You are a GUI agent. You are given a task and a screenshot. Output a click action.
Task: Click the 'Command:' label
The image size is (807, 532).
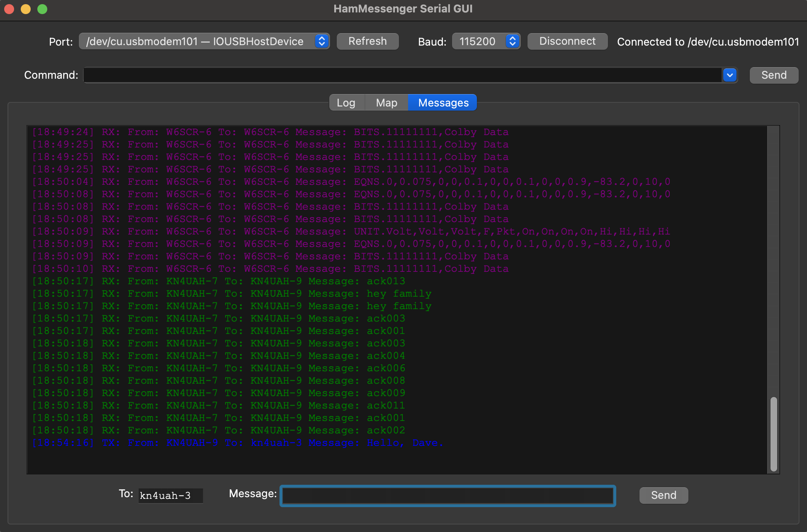point(51,75)
